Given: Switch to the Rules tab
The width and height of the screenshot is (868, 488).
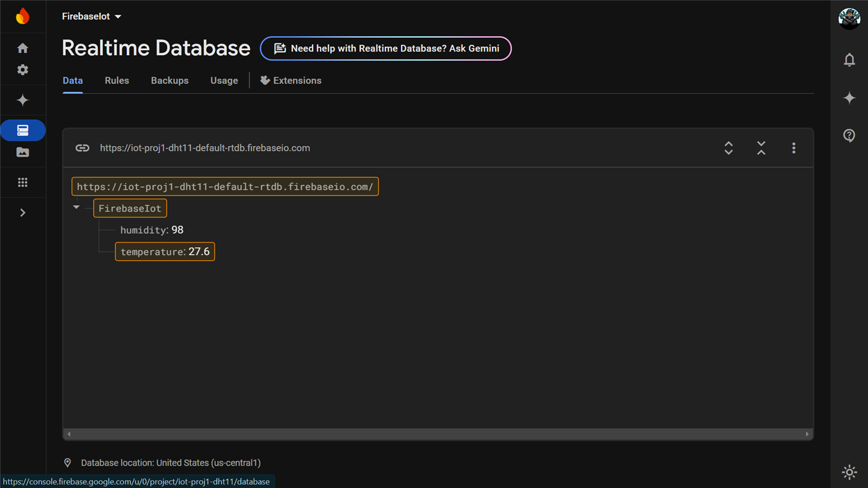Looking at the screenshot, I should (x=117, y=81).
